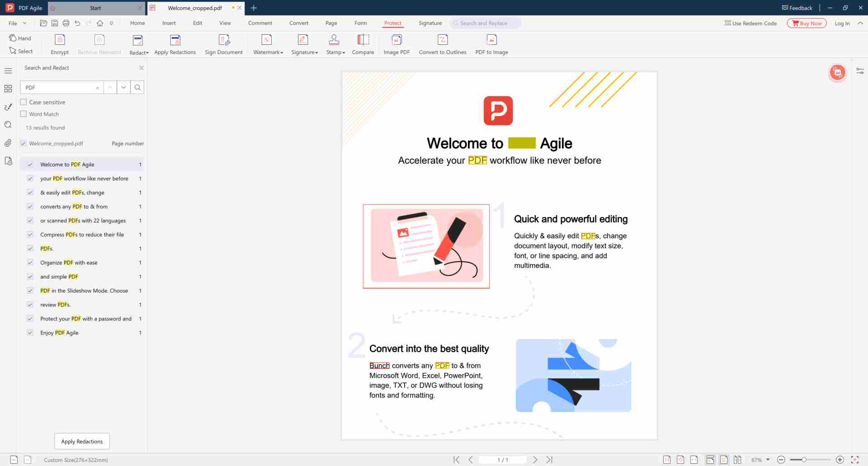868x466 pixels.
Task: Choose Convert to Outlines
Action: (443, 44)
